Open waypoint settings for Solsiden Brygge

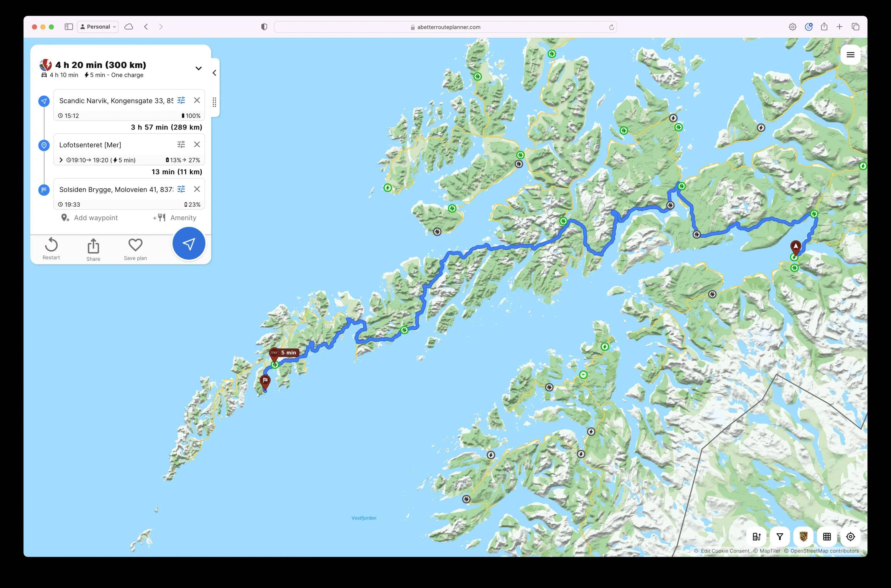[x=181, y=189]
